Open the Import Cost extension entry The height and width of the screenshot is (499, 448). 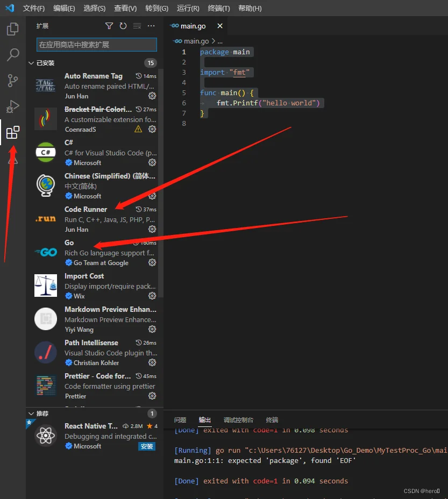95,286
